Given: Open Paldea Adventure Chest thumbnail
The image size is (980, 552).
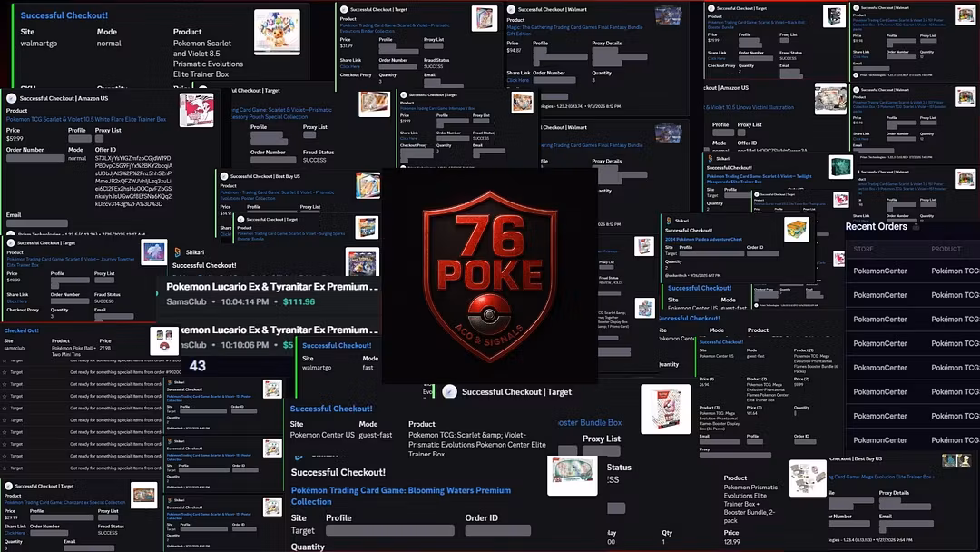Looking at the screenshot, I should pyautogui.click(x=797, y=230).
